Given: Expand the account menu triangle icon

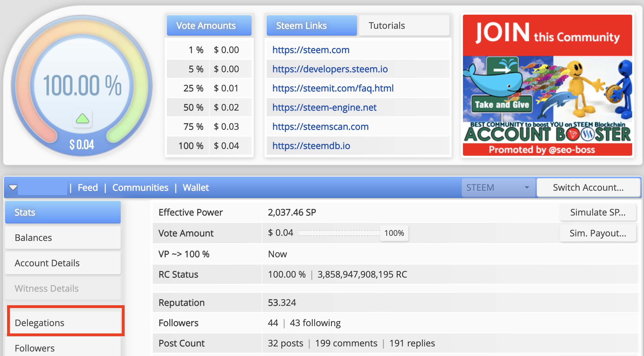Looking at the screenshot, I should point(13,187).
